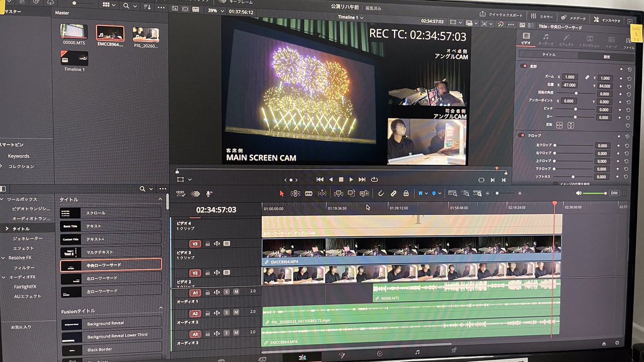Click the voiceover microphone icon in toolbar
The height and width of the screenshot is (362, 644).
pos(208,194)
